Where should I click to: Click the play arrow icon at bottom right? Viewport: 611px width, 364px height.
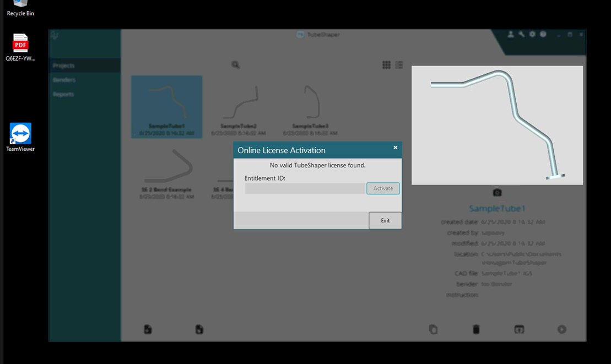click(x=561, y=329)
